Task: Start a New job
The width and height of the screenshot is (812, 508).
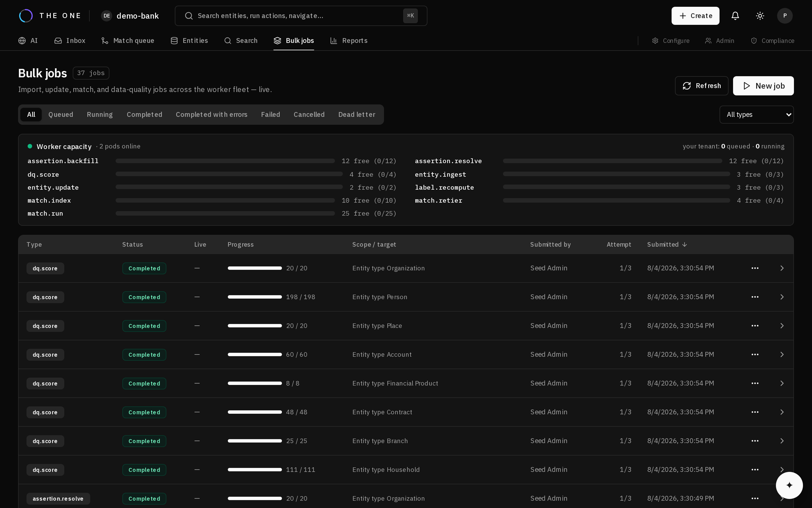Action: coord(763,86)
